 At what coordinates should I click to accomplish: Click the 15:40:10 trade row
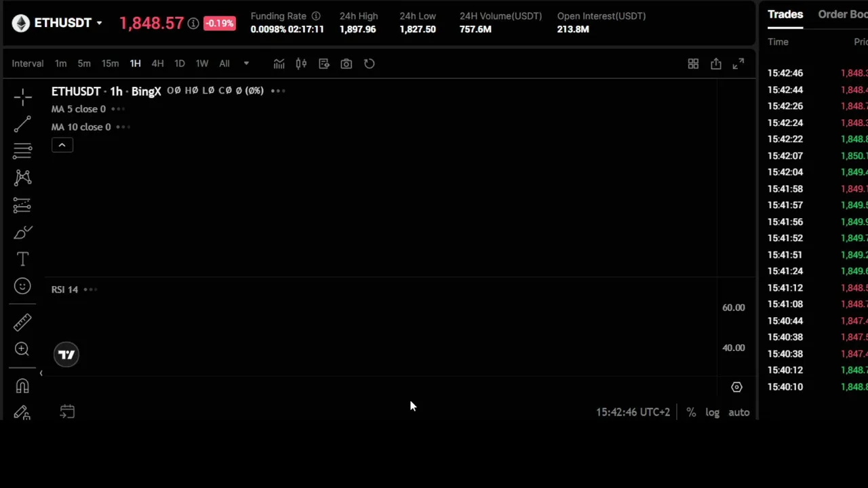point(817,387)
